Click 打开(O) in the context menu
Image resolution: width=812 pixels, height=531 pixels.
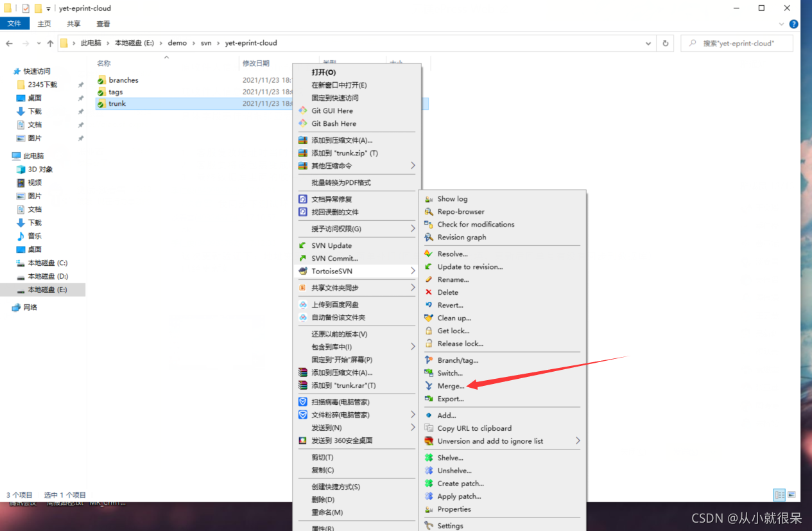(324, 73)
